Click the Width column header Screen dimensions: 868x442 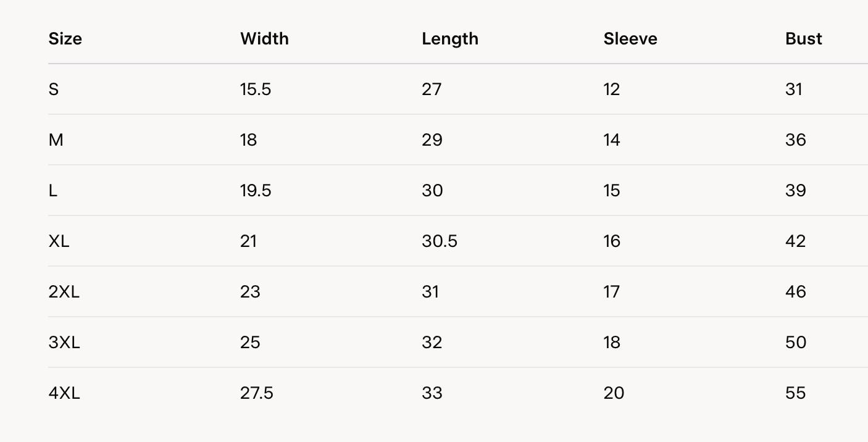click(264, 39)
